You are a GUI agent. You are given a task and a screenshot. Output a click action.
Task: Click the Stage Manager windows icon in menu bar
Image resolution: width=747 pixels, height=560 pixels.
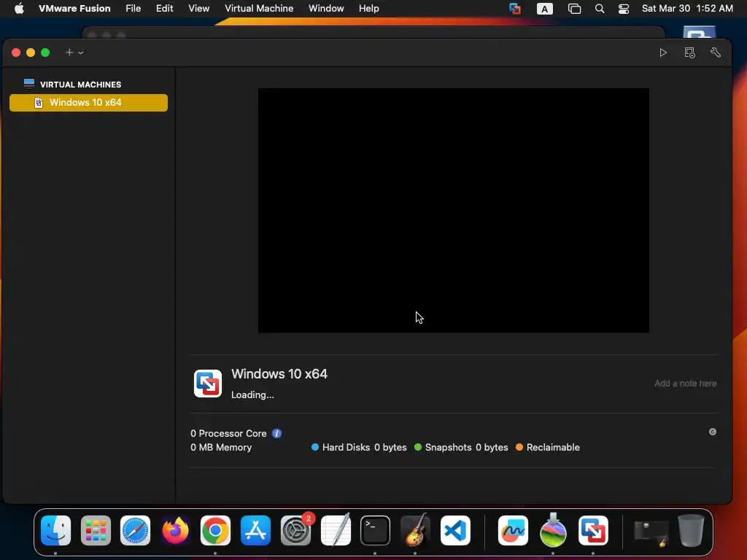click(575, 9)
